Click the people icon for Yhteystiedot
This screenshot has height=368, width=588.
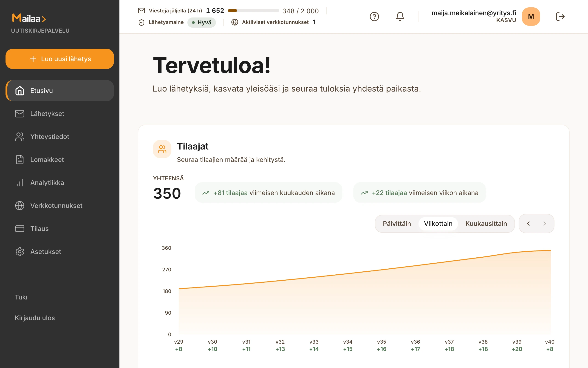tap(20, 137)
